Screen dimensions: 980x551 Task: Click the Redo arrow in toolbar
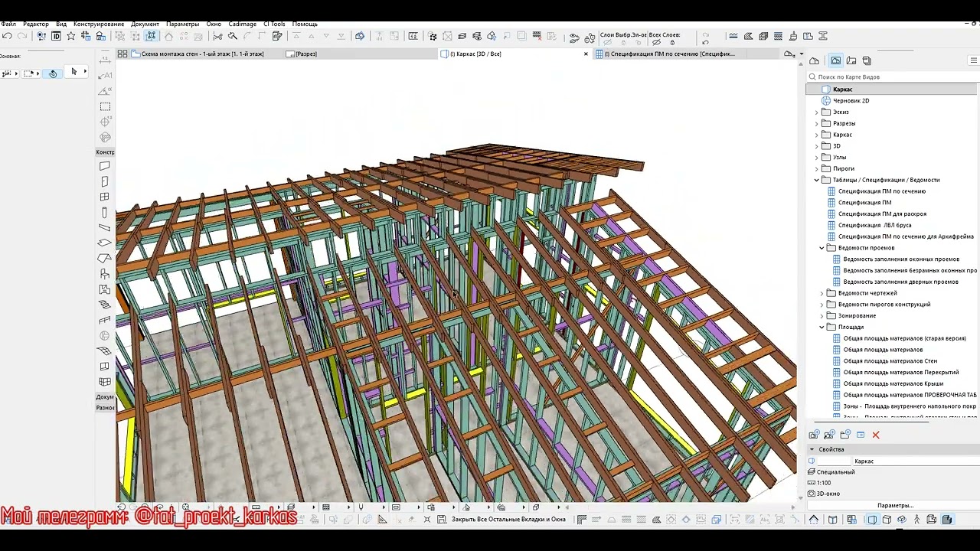[x=22, y=36]
